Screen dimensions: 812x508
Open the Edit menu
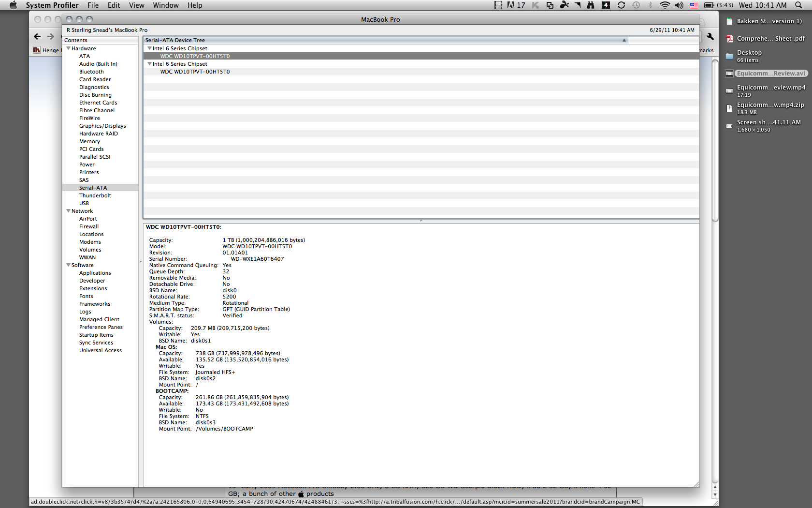(114, 5)
